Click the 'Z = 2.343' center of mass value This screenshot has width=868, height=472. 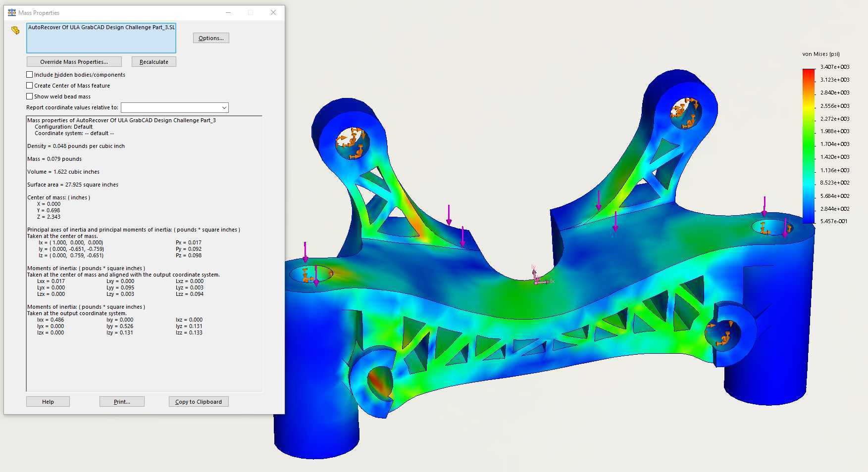(x=49, y=217)
